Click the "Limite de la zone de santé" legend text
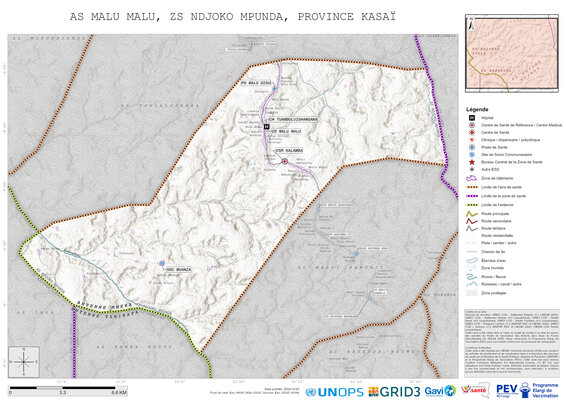566x400 pixels. [503, 196]
